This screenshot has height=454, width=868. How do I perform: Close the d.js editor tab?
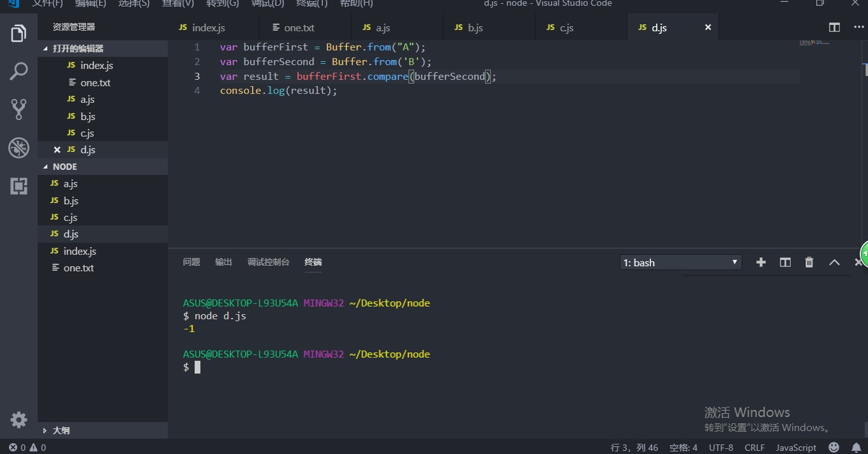(x=708, y=27)
